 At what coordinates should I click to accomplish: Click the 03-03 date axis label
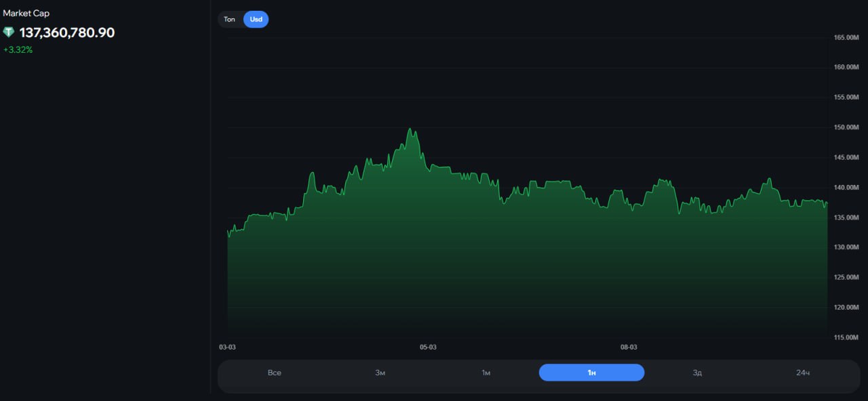point(227,347)
